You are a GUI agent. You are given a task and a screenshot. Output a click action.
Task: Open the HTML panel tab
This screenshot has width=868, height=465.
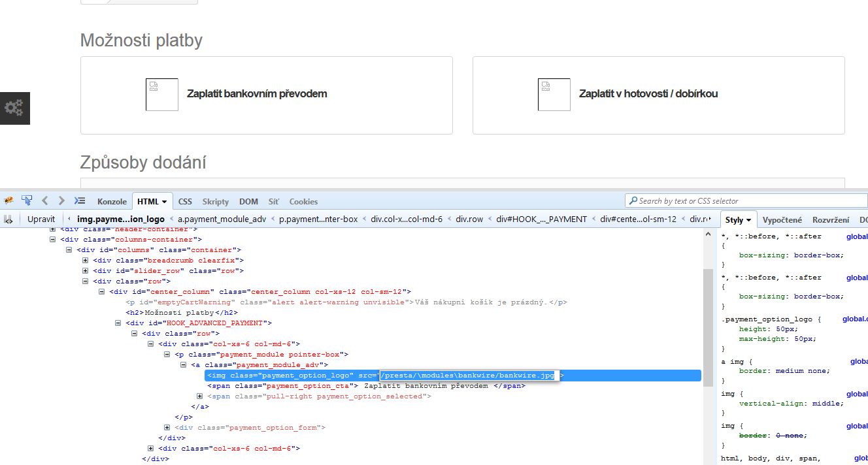coord(152,201)
